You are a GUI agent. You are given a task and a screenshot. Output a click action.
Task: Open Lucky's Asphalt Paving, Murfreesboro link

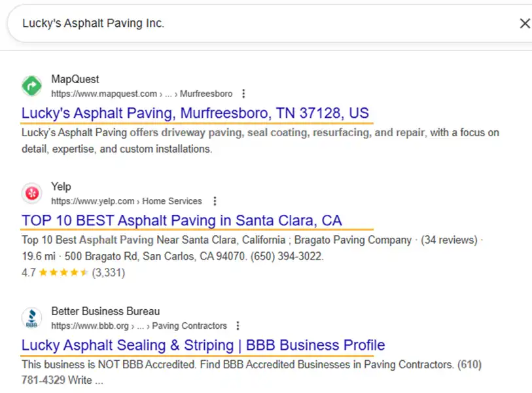(x=195, y=113)
